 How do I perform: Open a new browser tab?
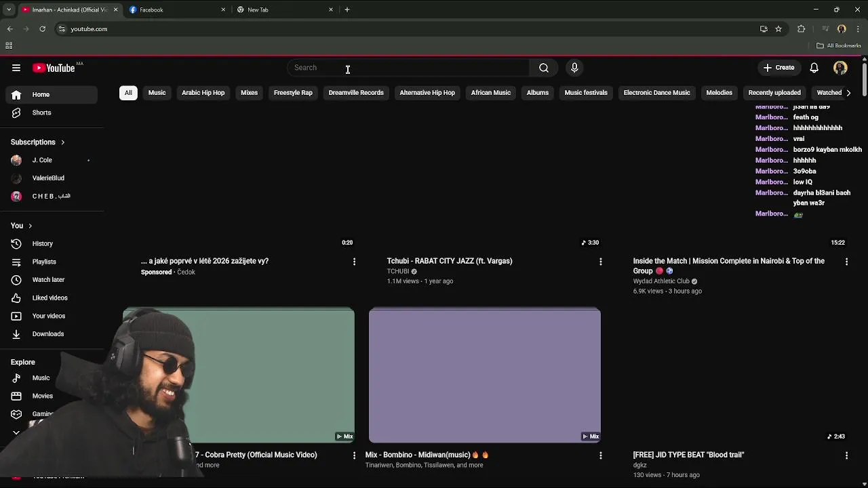[x=347, y=9]
